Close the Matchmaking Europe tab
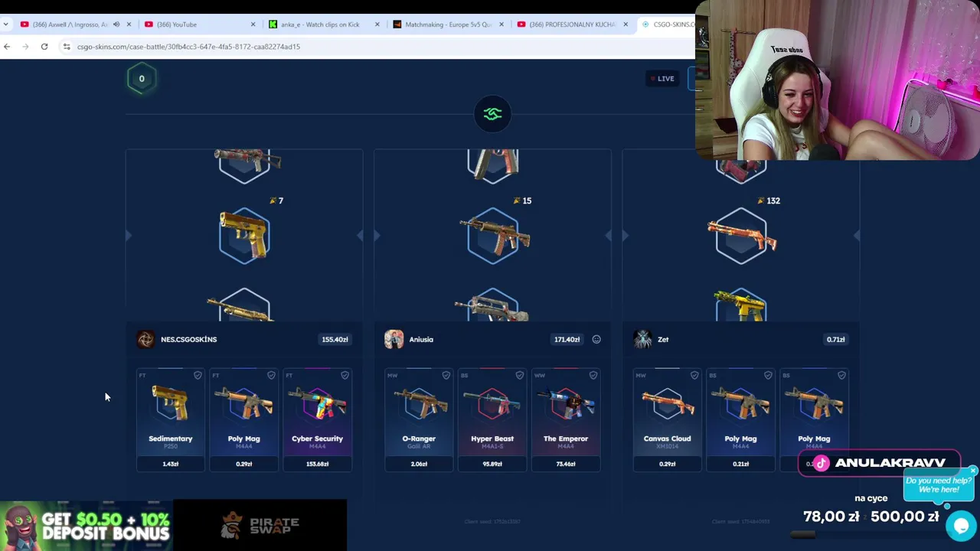980x551 pixels. point(501,24)
